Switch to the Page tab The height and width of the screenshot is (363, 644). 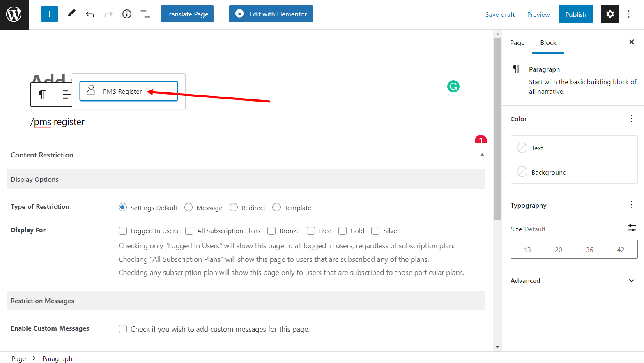pyautogui.click(x=517, y=42)
